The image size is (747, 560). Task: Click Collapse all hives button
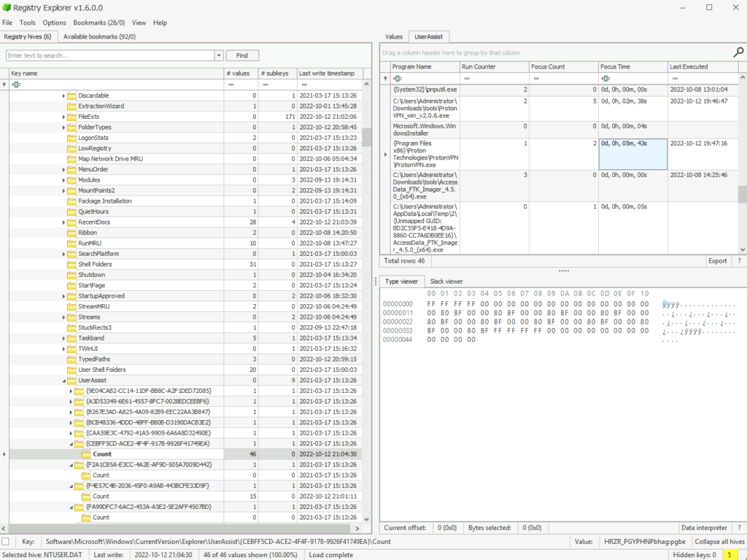(x=719, y=542)
